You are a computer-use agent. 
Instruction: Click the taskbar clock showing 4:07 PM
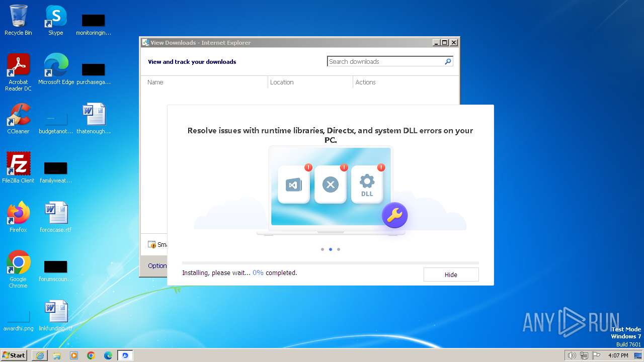[x=618, y=355]
